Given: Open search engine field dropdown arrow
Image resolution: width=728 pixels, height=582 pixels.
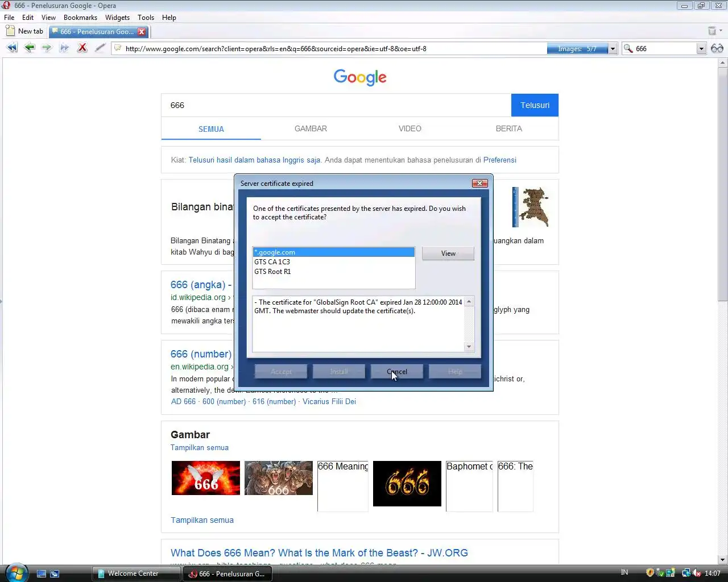Looking at the screenshot, I should pyautogui.click(x=701, y=49).
